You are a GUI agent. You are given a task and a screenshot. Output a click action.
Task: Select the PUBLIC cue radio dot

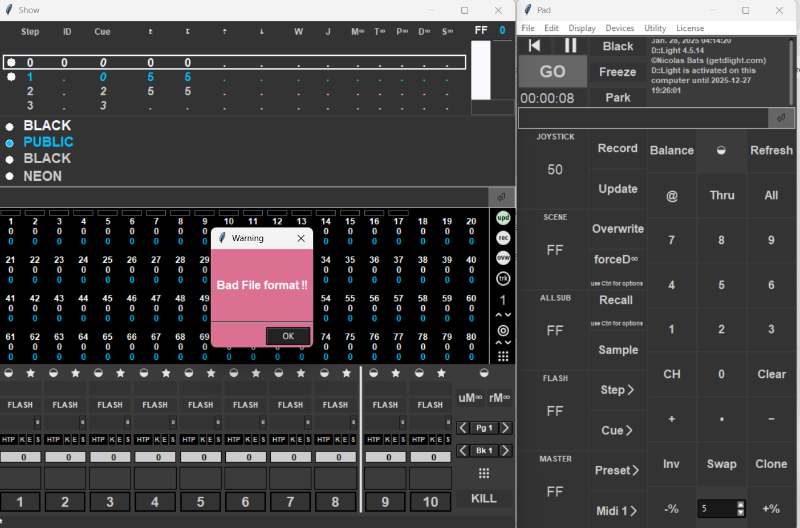9,143
